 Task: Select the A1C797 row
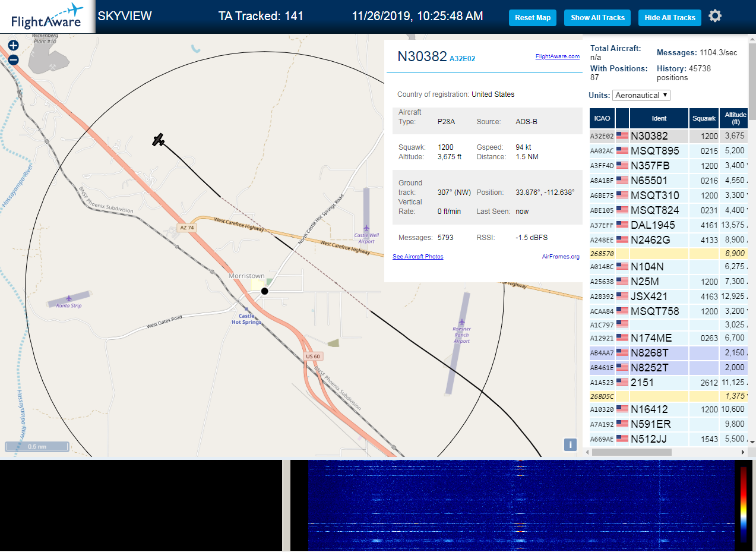point(669,325)
